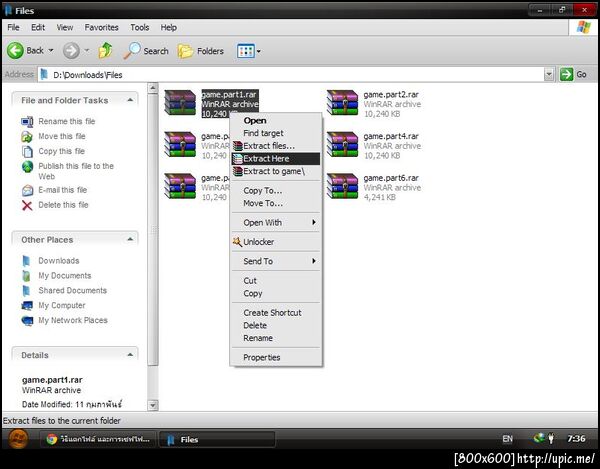
Task: Open the View menu
Action: click(65, 28)
